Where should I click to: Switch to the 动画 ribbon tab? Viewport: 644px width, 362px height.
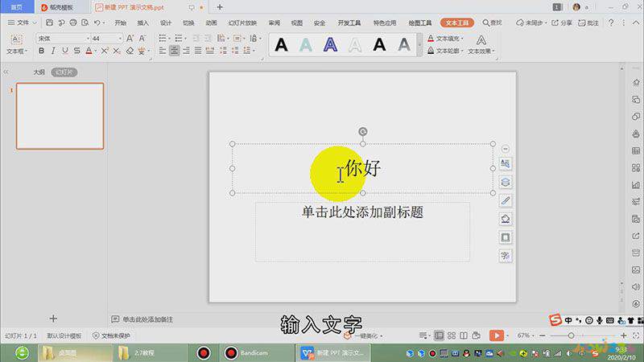point(211,23)
